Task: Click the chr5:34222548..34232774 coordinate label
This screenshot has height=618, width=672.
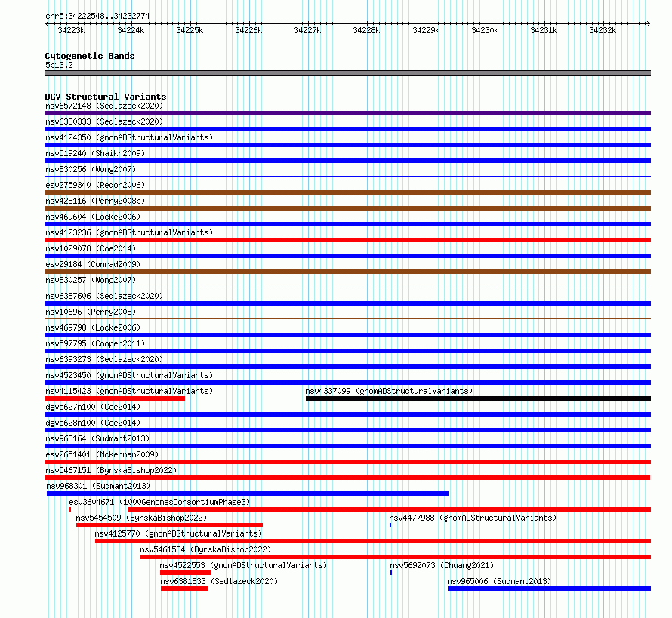Action: point(97,17)
